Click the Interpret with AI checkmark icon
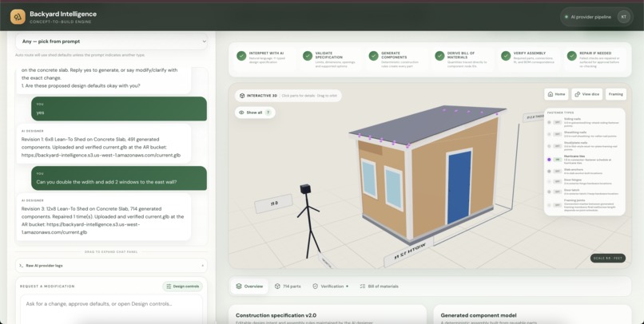The width and height of the screenshot is (644, 324). 241,56
